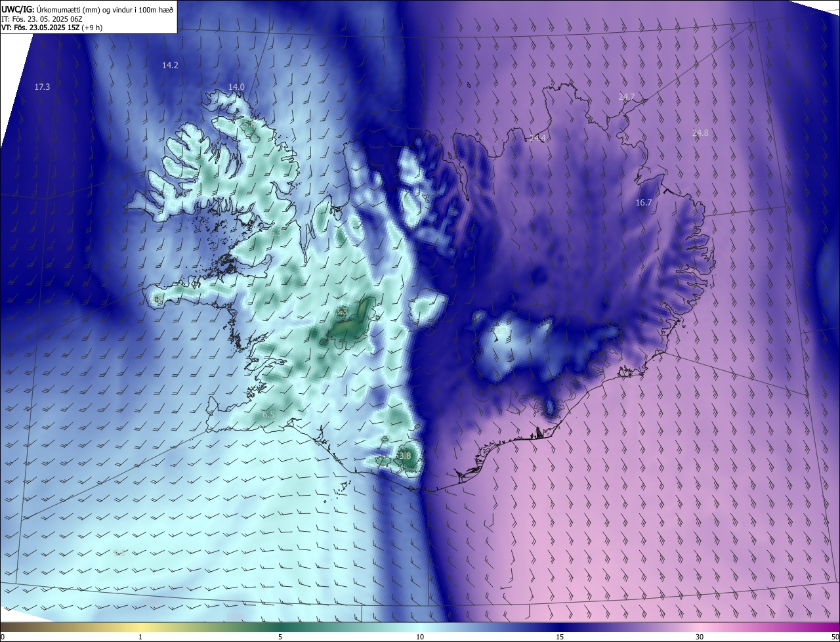Click the valid time line "VT: Fös. 23.05.2025 15Z (+9 h)"
The width and height of the screenshot is (840, 642).
tap(52, 28)
